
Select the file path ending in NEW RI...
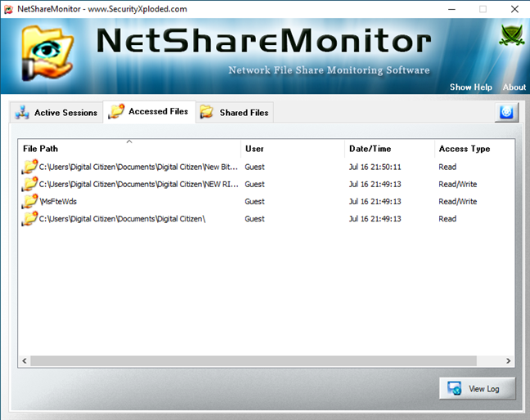[138, 184]
